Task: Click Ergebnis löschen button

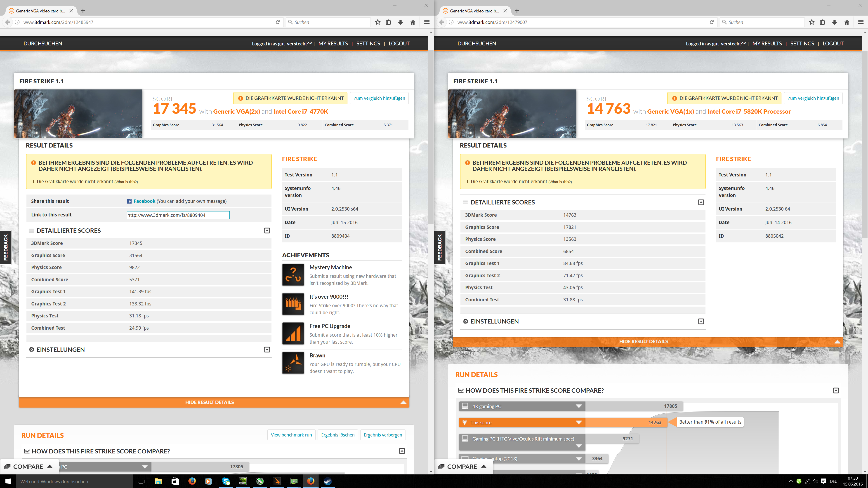Action: 338,435
